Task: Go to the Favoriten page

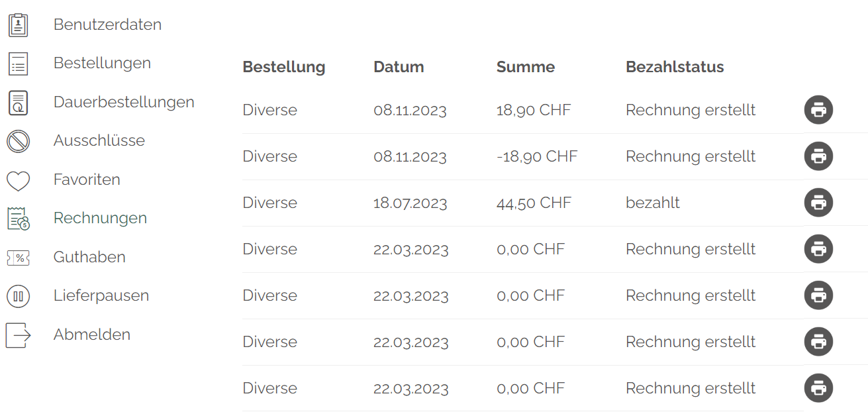Action: [87, 180]
